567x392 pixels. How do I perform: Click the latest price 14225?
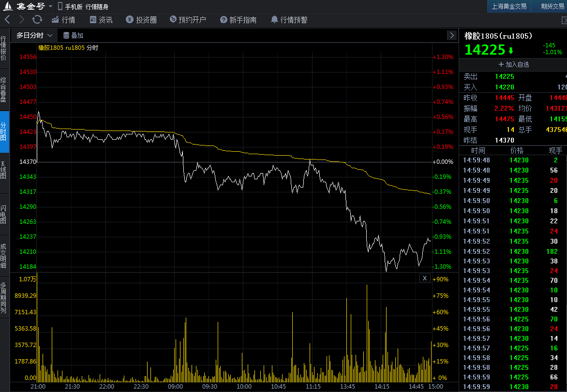pos(485,50)
